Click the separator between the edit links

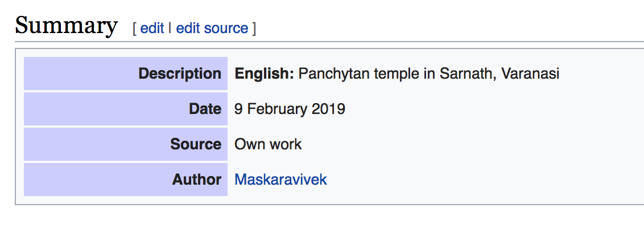pos(170,28)
